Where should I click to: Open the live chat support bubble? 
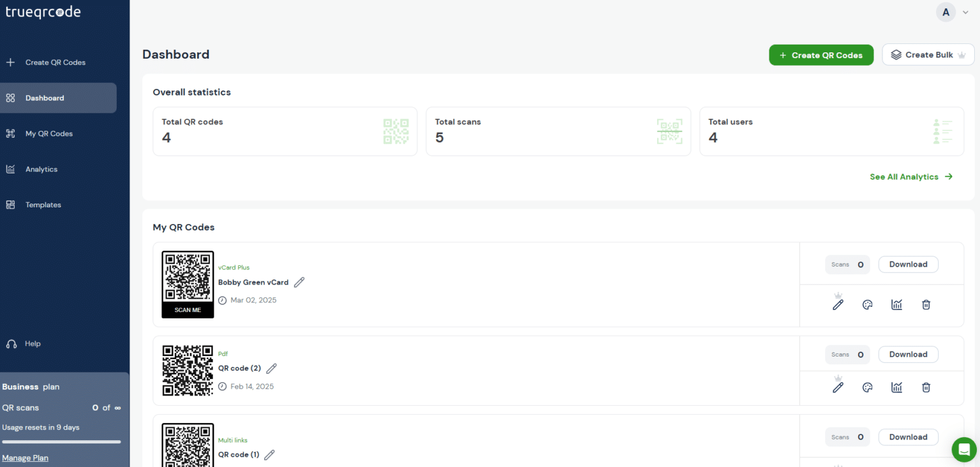[963, 449]
